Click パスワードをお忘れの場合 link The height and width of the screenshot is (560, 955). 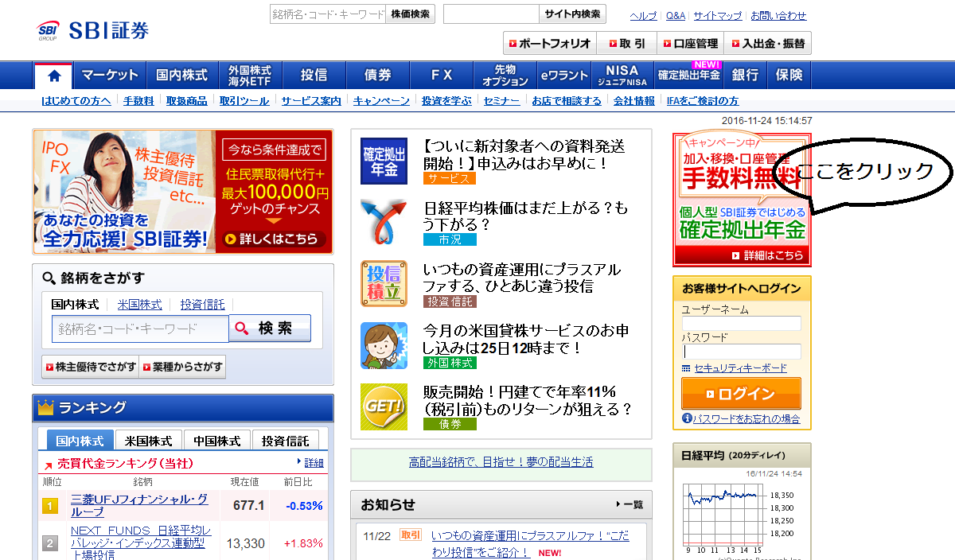pos(746,418)
